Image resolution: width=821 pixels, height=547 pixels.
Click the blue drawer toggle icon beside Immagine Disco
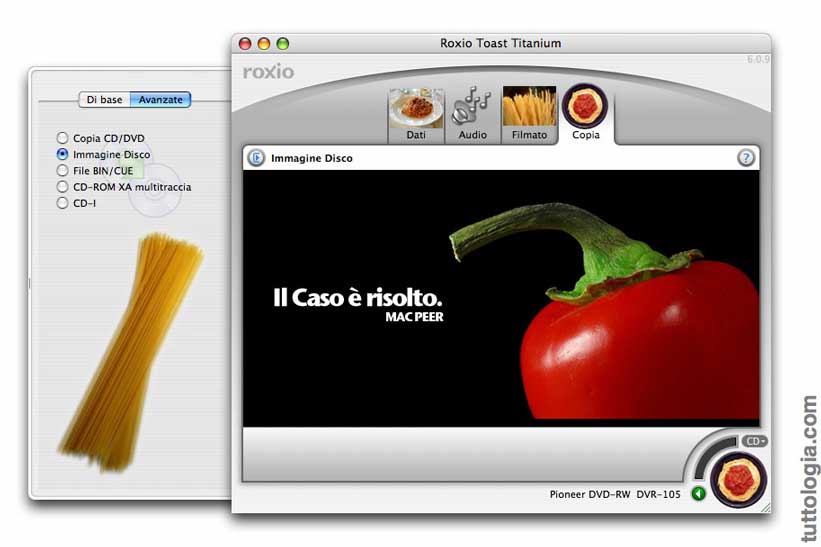point(256,158)
